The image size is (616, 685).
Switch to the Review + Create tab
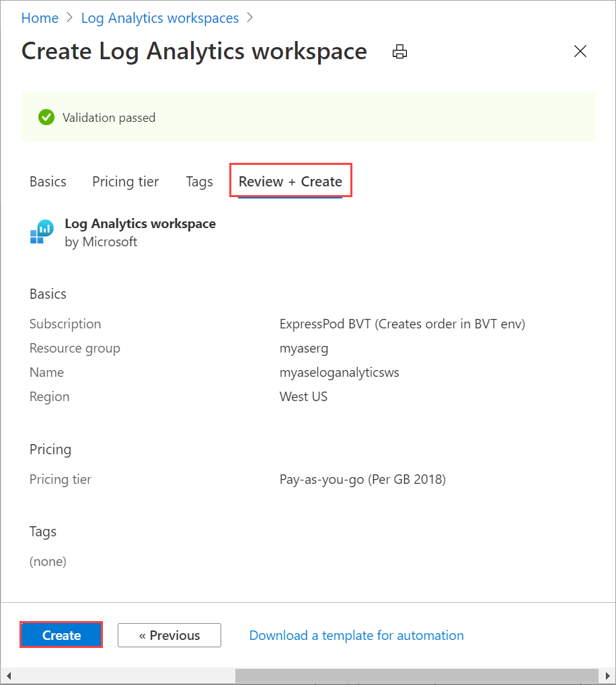tap(291, 180)
